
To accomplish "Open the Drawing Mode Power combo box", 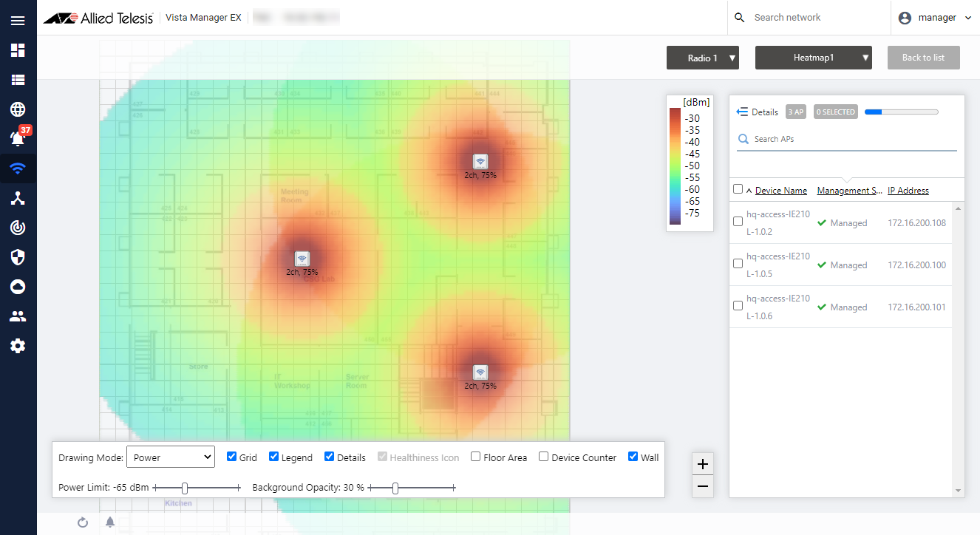I will 170,457.
